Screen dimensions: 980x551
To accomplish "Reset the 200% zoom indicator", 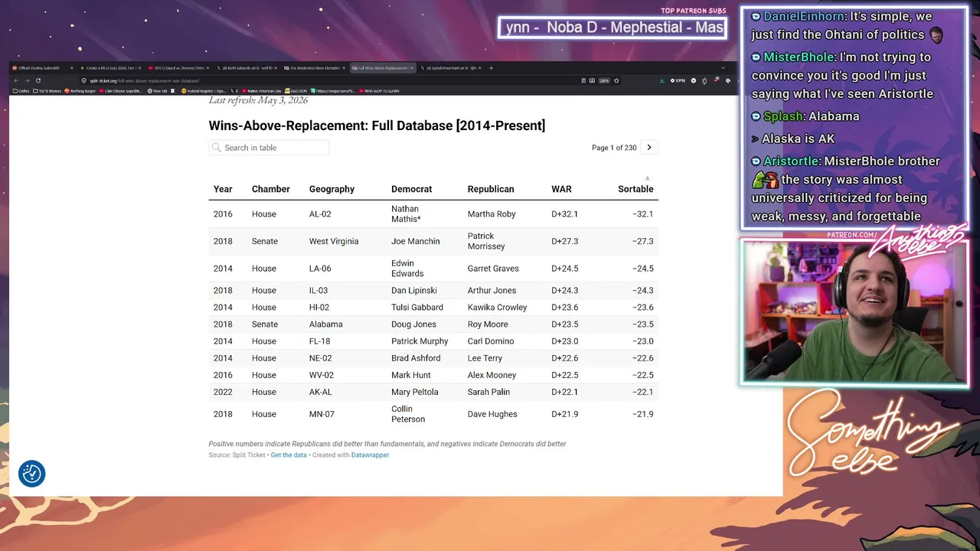I will (604, 80).
